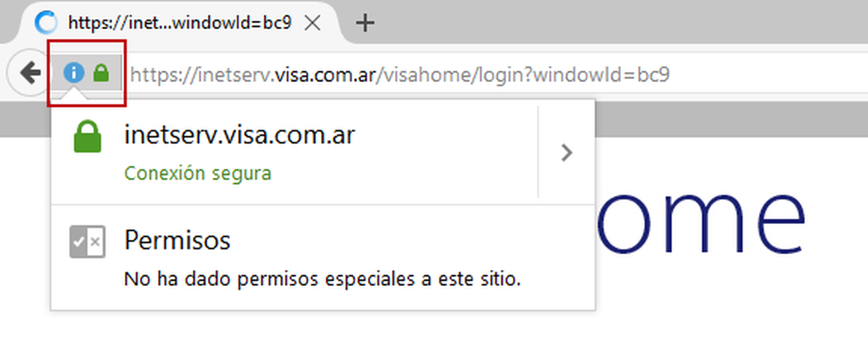Open a new tab with plus button
This screenshot has height=352, width=868.
coord(365,23)
